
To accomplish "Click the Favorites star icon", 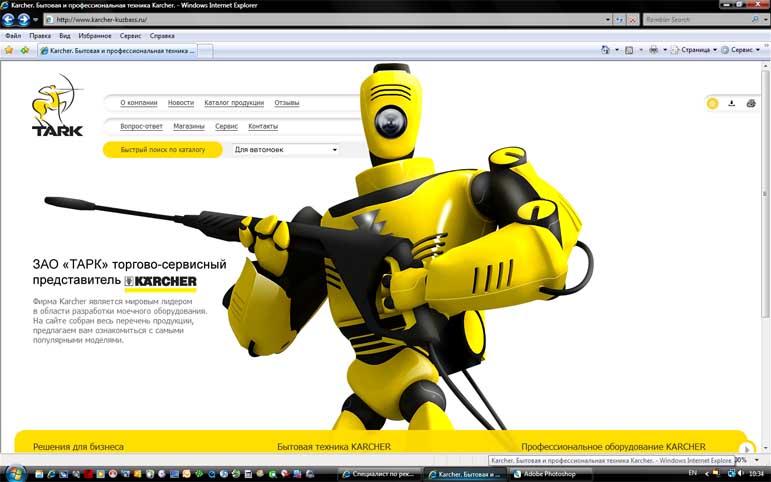I will [9, 49].
